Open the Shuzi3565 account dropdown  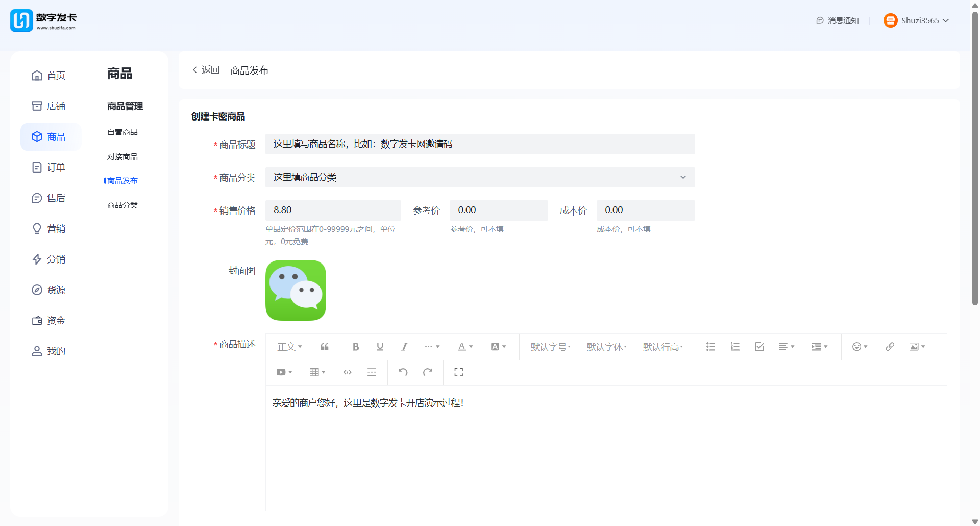pos(916,20)
